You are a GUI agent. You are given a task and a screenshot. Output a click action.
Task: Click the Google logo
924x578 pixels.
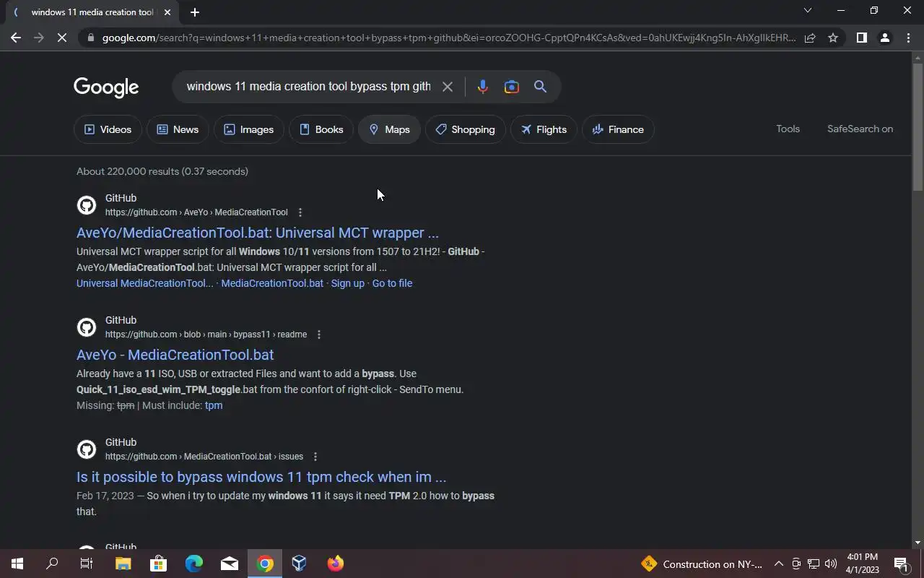click(x=106, y=87)
